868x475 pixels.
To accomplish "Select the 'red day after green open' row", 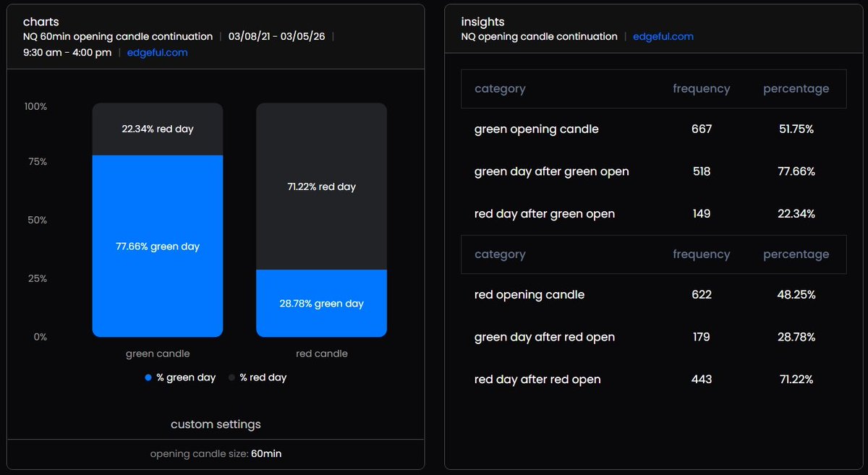I will (x=653, y=214).
